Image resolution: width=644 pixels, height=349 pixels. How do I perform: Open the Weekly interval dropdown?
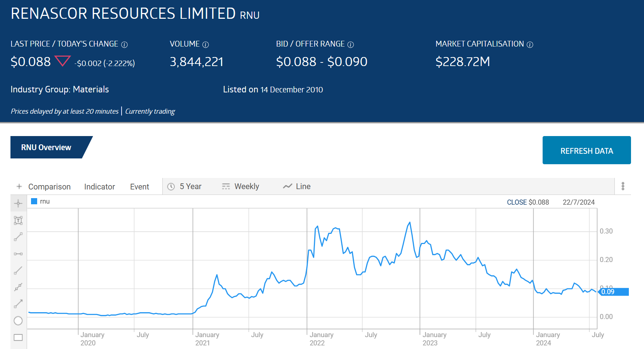pyautogui.click(x=241, y=186)
